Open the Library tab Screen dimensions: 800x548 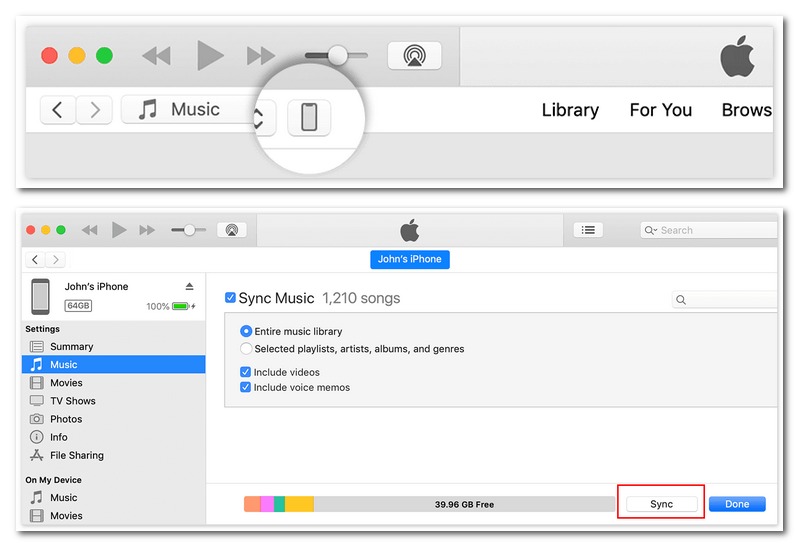click(570, 110)
